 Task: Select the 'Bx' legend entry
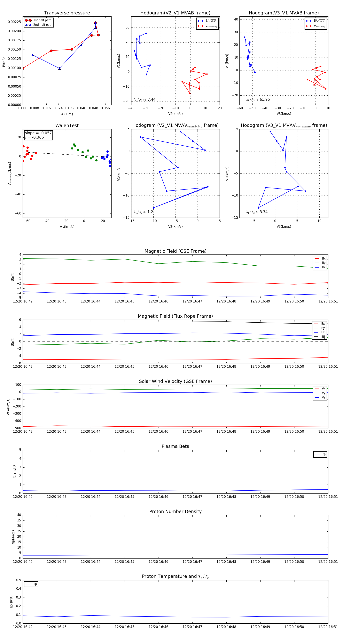(x=320, y=259)
